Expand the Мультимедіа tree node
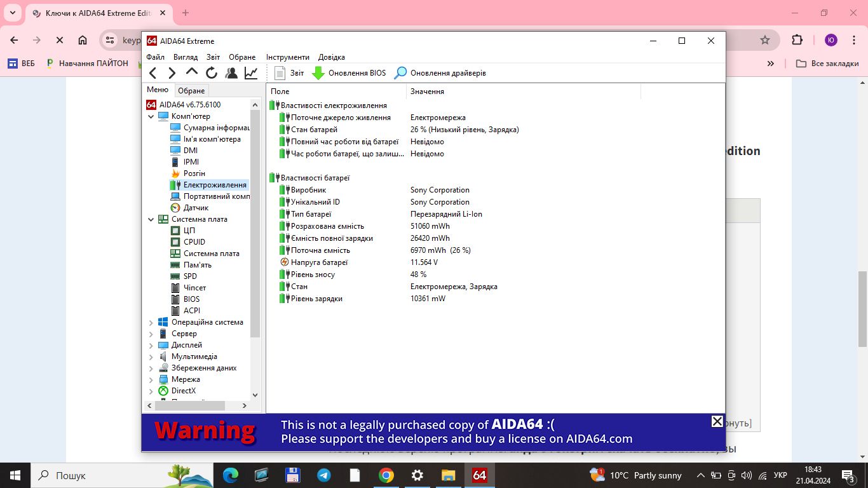This screenshot has height=488, width=868. [x=151, y=356]
